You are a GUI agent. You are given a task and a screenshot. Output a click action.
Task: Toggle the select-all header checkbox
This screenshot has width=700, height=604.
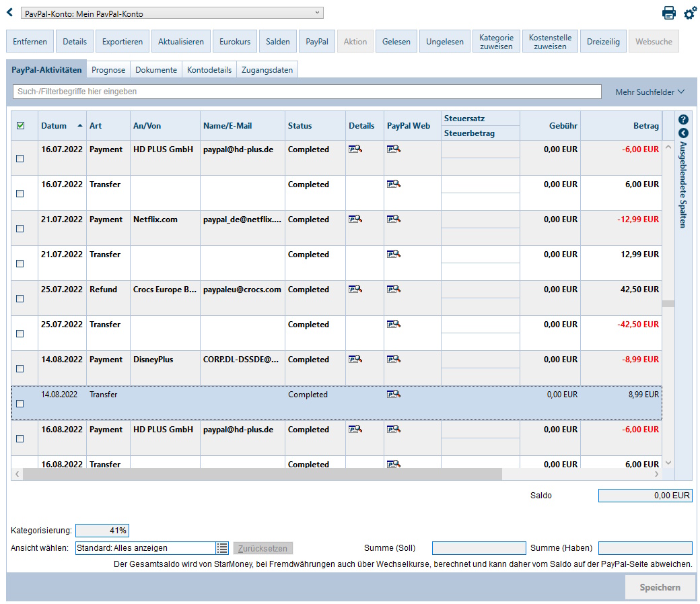pyautogui.click(x=20, y=125)
